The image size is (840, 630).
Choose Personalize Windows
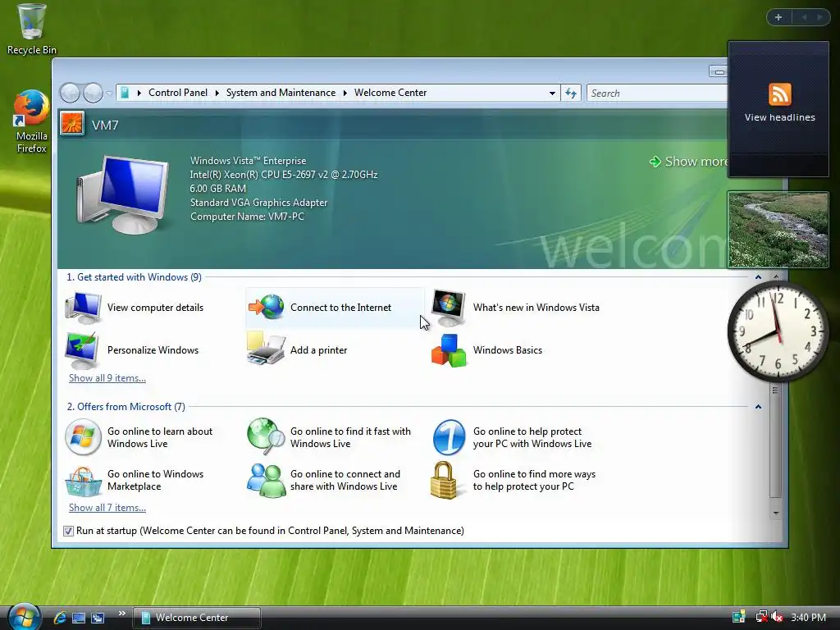[x=132, y=350]
